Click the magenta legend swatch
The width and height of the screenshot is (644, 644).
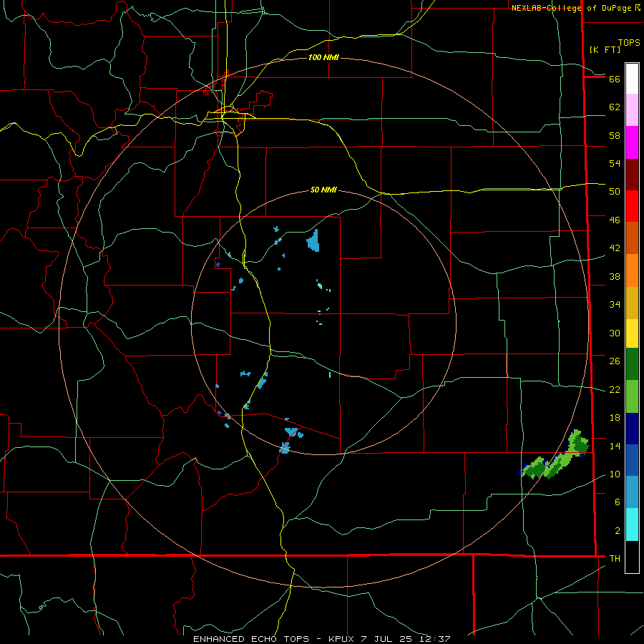[x=632, y=142]
